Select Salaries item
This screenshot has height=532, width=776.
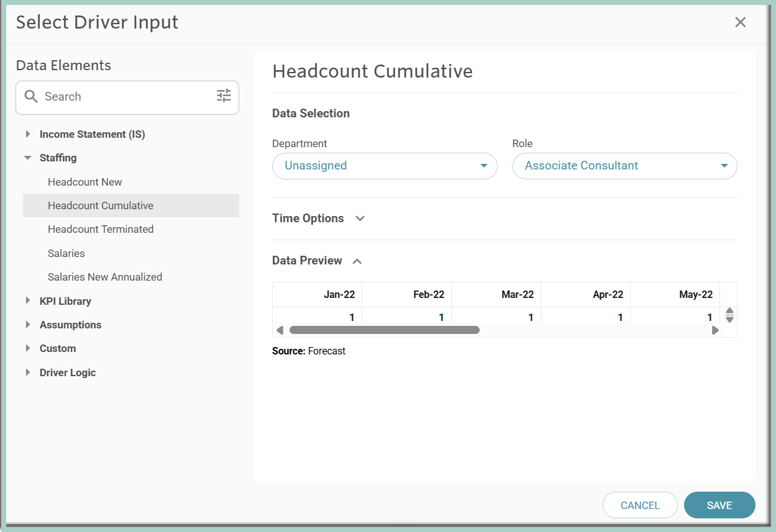[x=131, y=253]
